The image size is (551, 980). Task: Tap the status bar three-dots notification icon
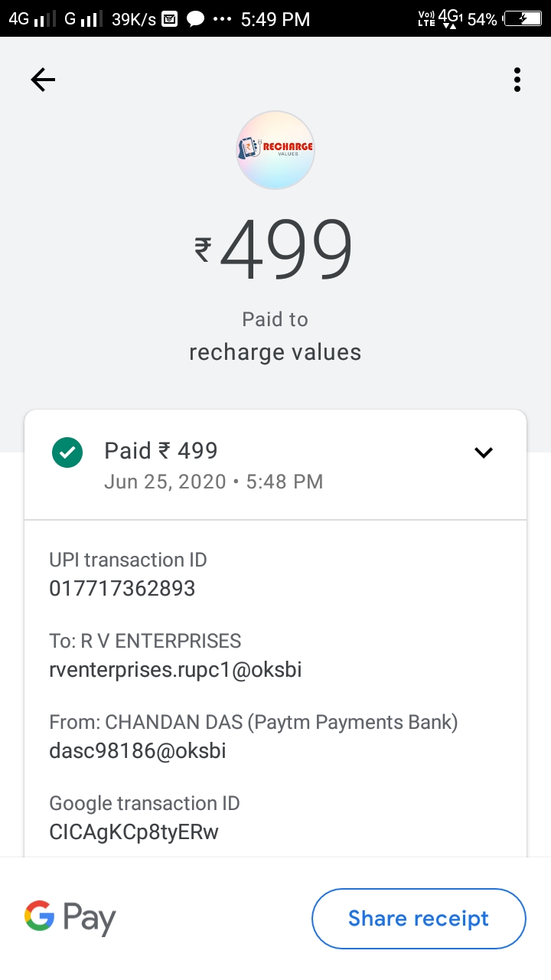click(x=222, y=19)
